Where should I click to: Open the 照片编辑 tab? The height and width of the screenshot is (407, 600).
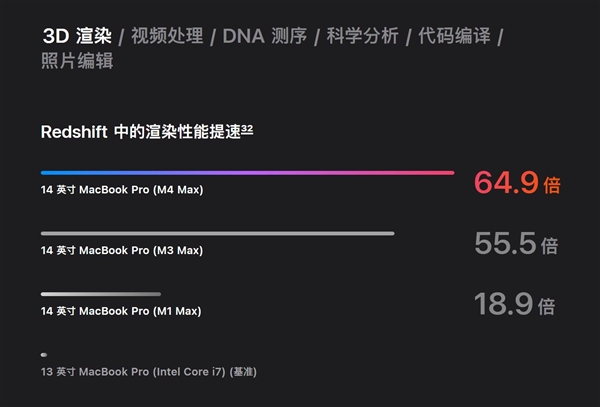pos(77,62)
